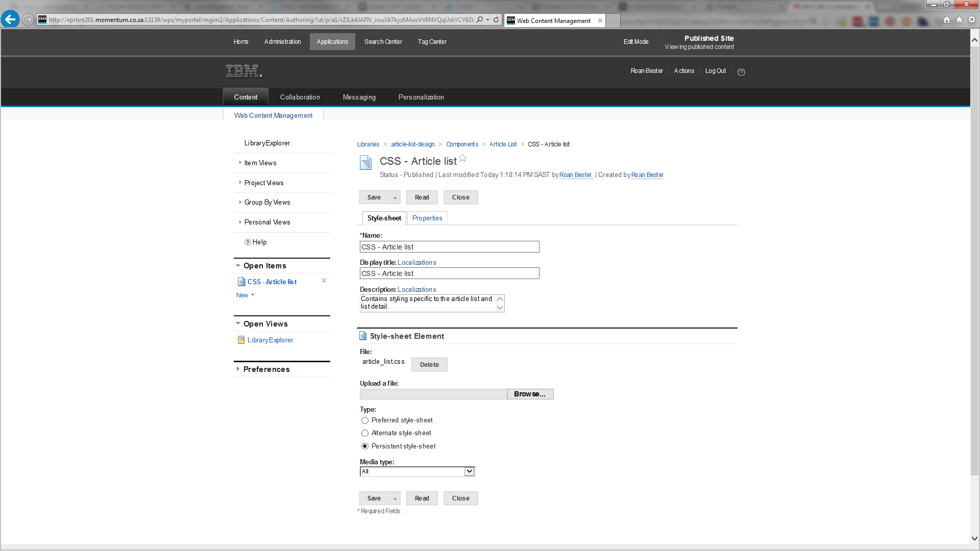Expand the Preferences section
The width and height of the screenshot is (980, 551).
pos(266,369)
